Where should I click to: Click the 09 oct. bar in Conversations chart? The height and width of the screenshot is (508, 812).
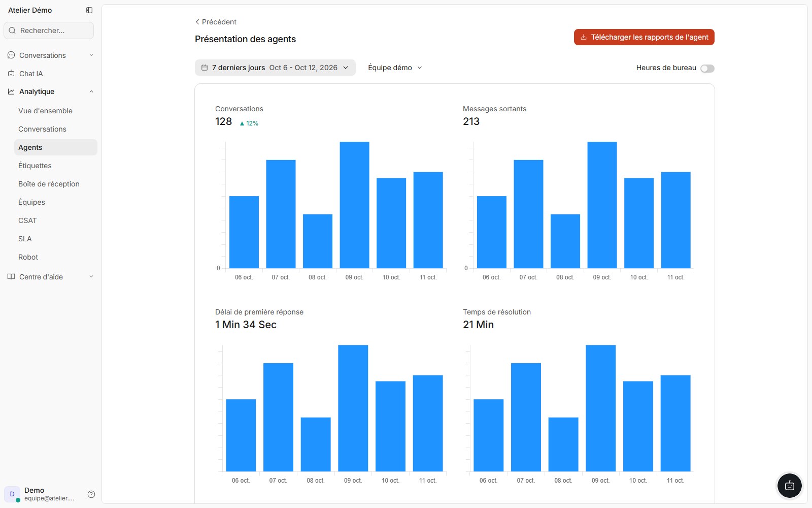click(x=354, y=205)
